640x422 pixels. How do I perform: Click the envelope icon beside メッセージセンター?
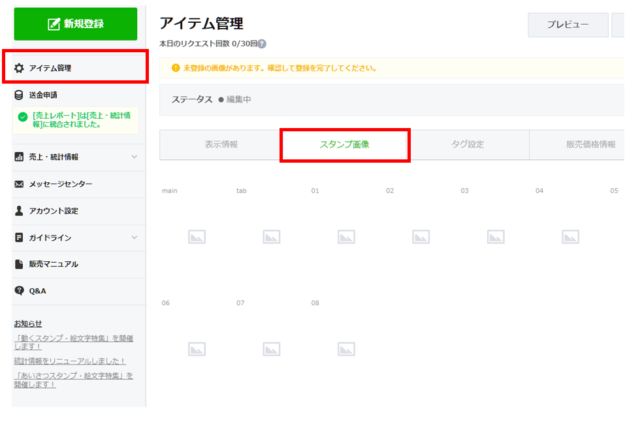[19, 184]
